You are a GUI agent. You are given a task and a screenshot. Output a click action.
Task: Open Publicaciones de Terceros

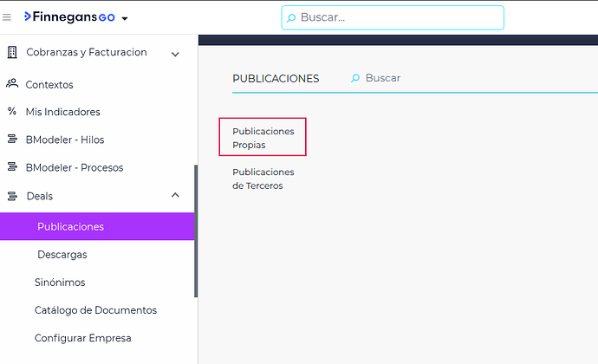coord(263,179)
